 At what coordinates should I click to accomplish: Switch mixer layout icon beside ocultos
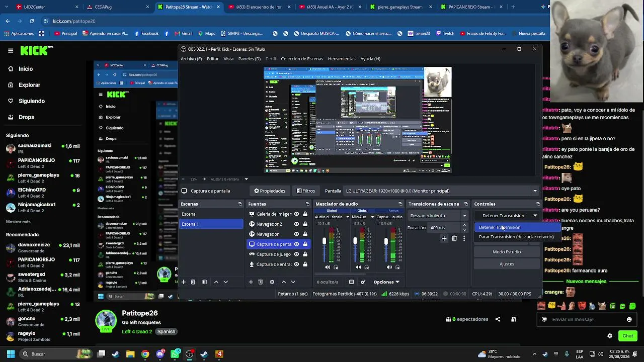click(x=352, y=282)
